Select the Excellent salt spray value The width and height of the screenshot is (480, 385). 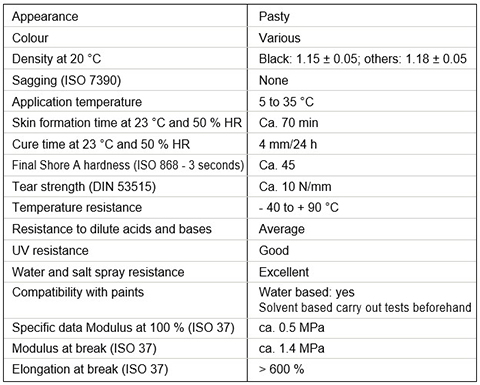(x=284, y=272)
